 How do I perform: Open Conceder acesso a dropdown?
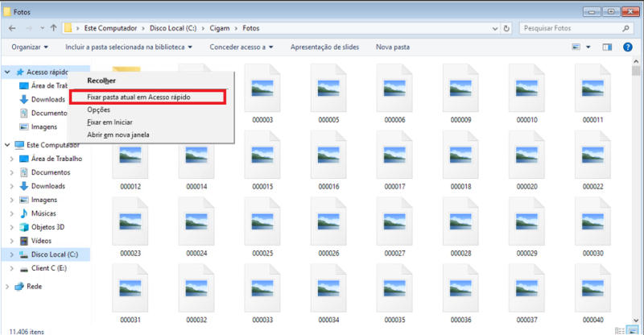pyautogui.click(x=241, y=47)
